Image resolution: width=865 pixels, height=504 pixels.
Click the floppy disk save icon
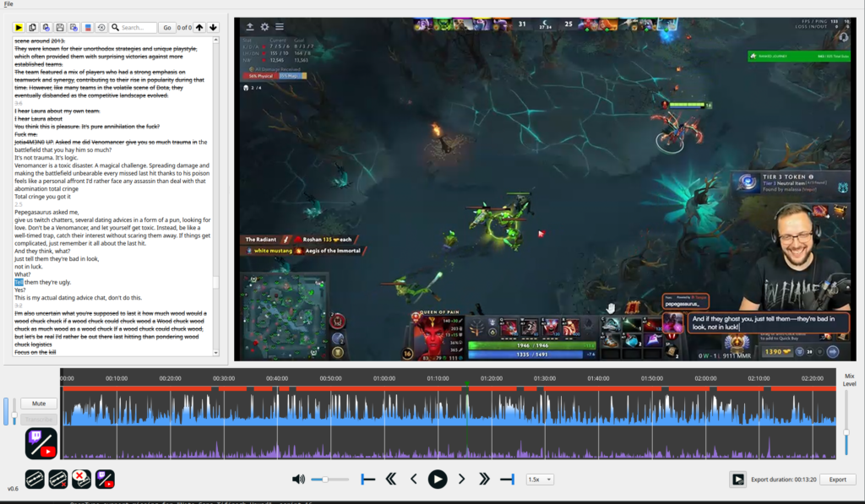[60, 28]
